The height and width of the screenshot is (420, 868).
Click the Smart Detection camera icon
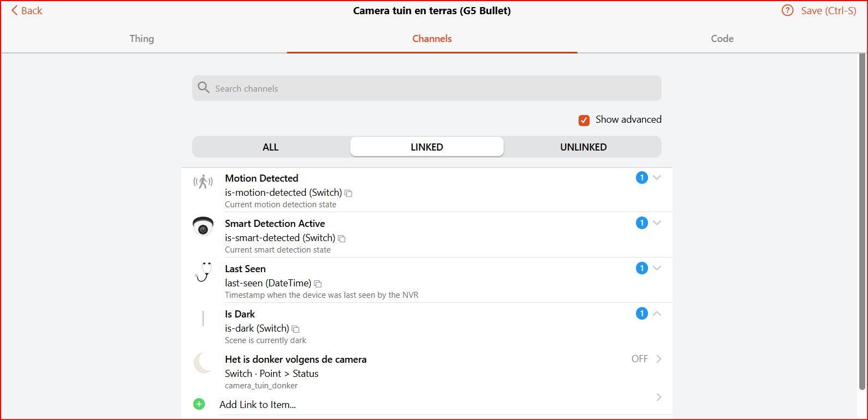[203, 226]
